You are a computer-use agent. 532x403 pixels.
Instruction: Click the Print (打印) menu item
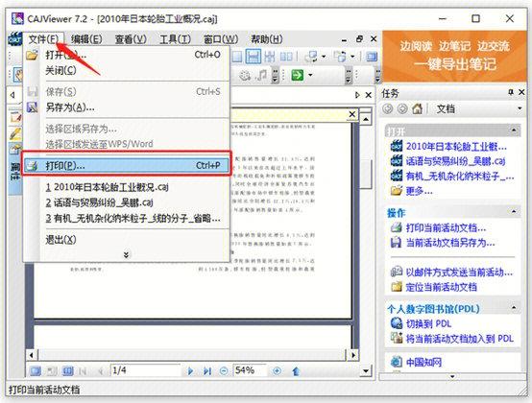tap(127, 166)
